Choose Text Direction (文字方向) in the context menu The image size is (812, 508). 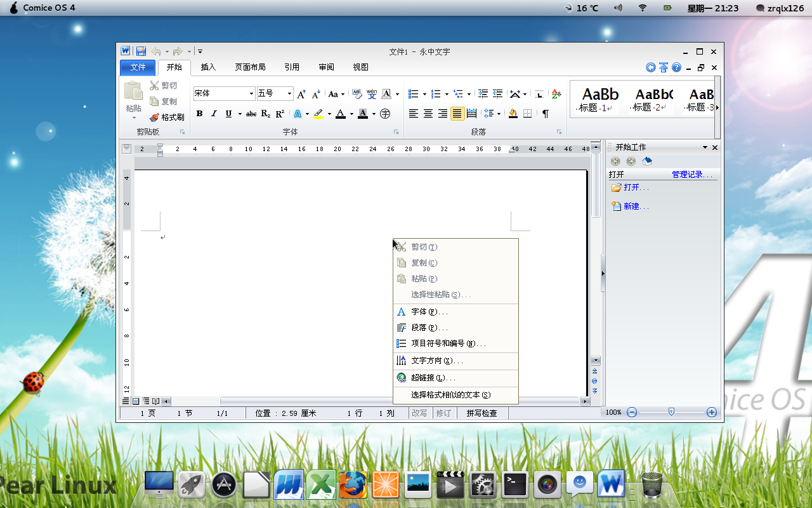point(455,361)
